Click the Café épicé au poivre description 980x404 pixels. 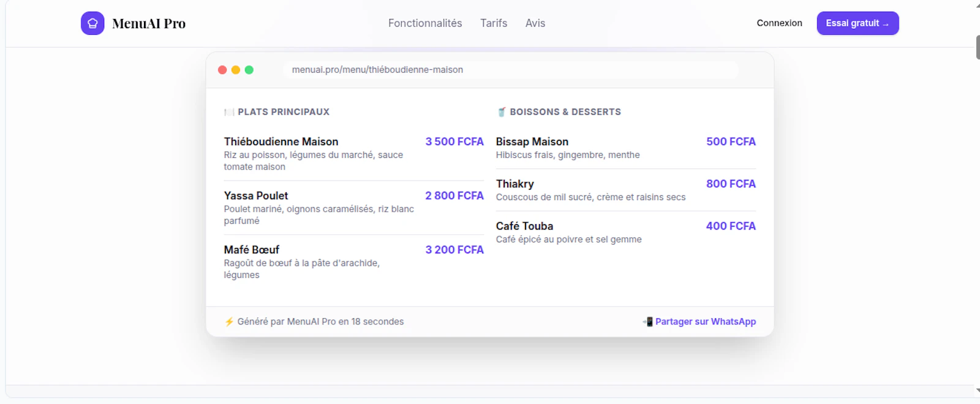click(x=569, y=240)
